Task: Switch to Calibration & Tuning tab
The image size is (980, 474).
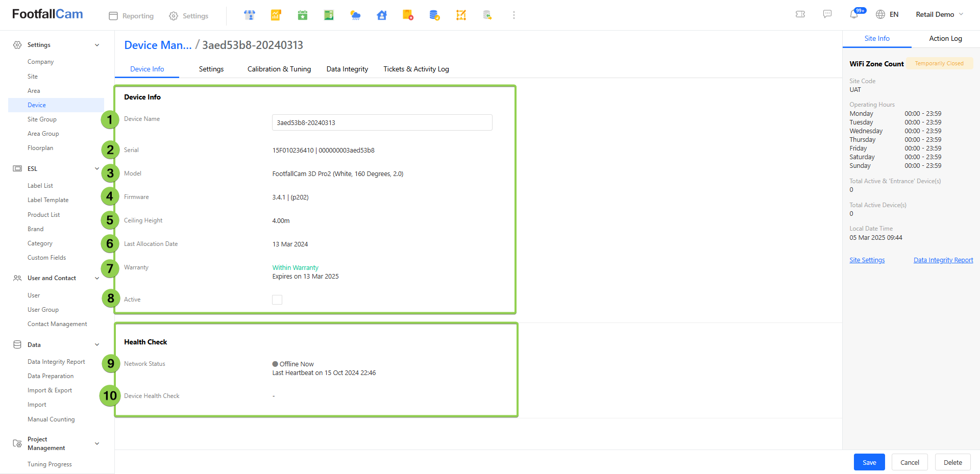Action: 279,69
